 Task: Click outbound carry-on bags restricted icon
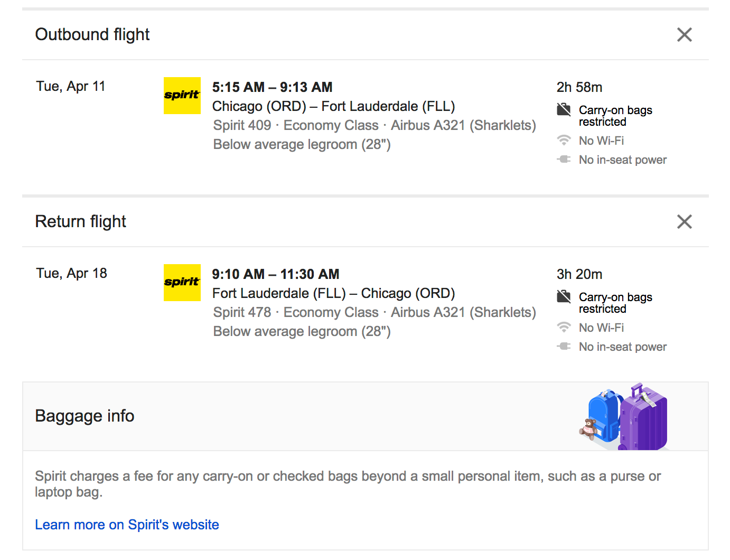pos(564,110)
